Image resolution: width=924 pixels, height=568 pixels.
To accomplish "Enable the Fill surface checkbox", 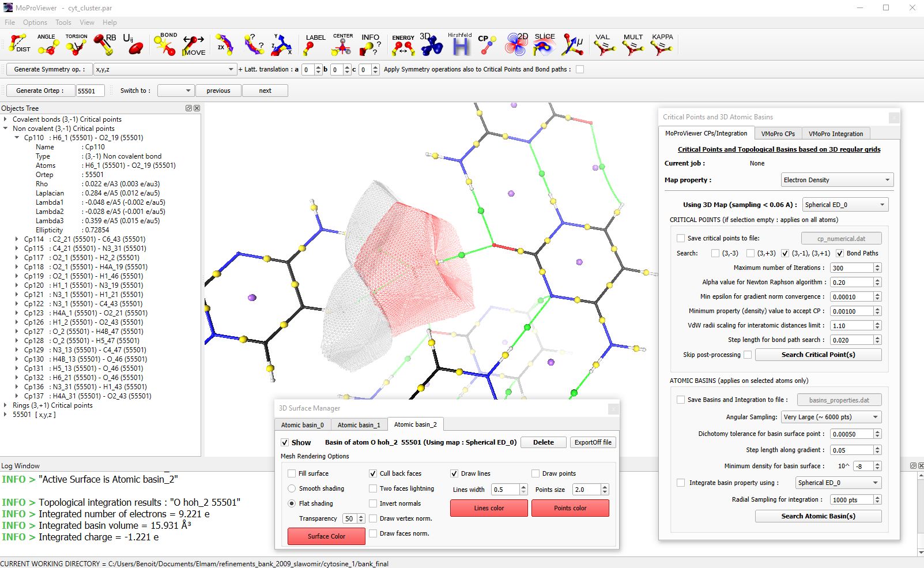I will point(292,473).
